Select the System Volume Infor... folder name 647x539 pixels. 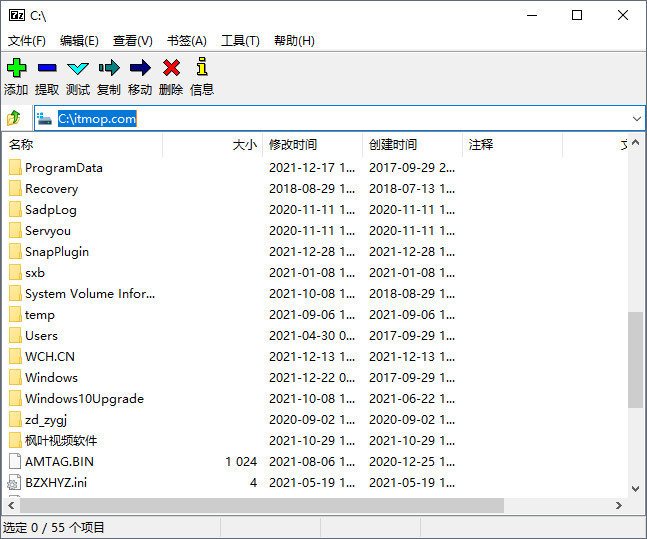[90, 294]
